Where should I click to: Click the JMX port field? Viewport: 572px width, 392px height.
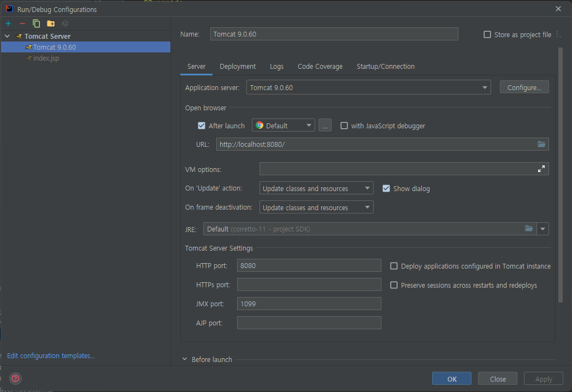tap(309, 304)
